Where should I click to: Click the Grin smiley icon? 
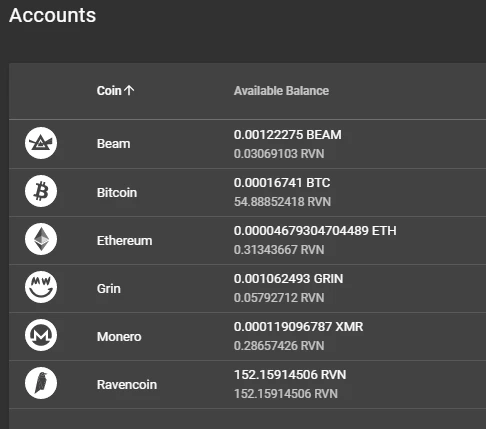[x=41, y=287]
